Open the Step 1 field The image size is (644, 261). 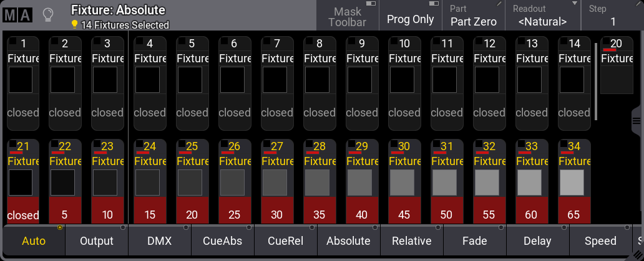pos(612,15)
